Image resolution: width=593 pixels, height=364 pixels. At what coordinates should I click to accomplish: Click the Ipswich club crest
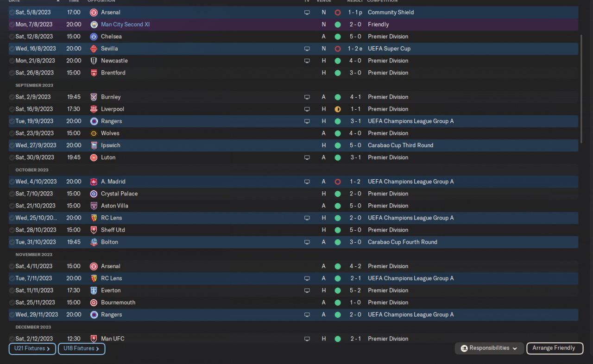pos(94,145)
